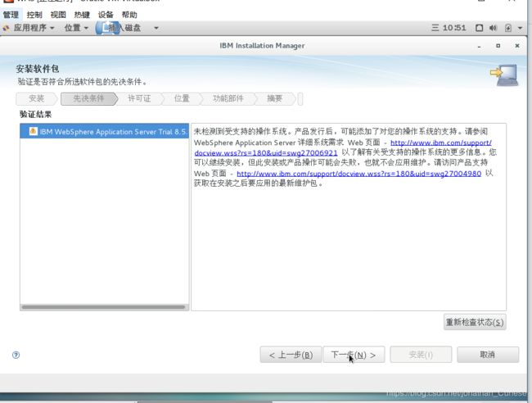Minimize the IBM Installation Manager window
This screenshot has width=532, height=403.
point(479,46)
